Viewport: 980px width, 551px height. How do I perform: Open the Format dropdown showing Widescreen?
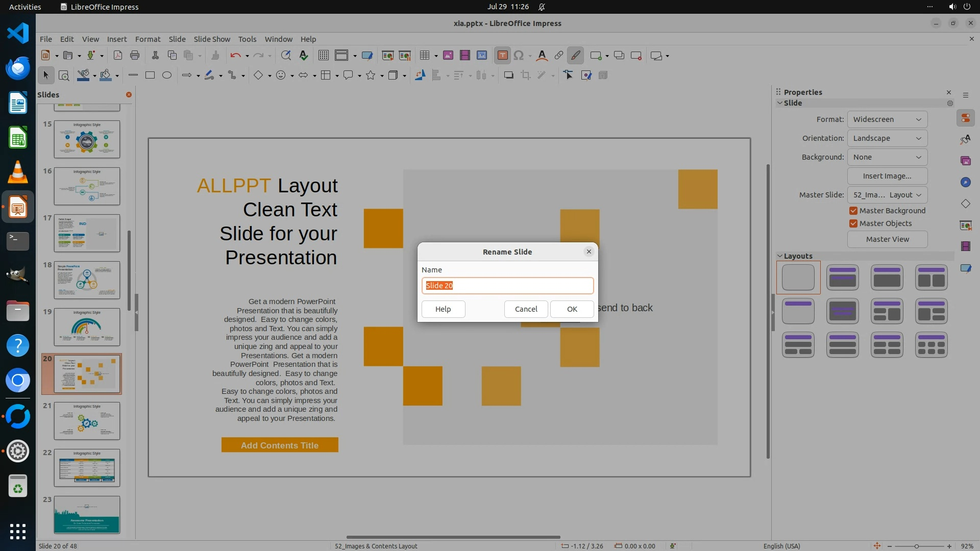887,119
